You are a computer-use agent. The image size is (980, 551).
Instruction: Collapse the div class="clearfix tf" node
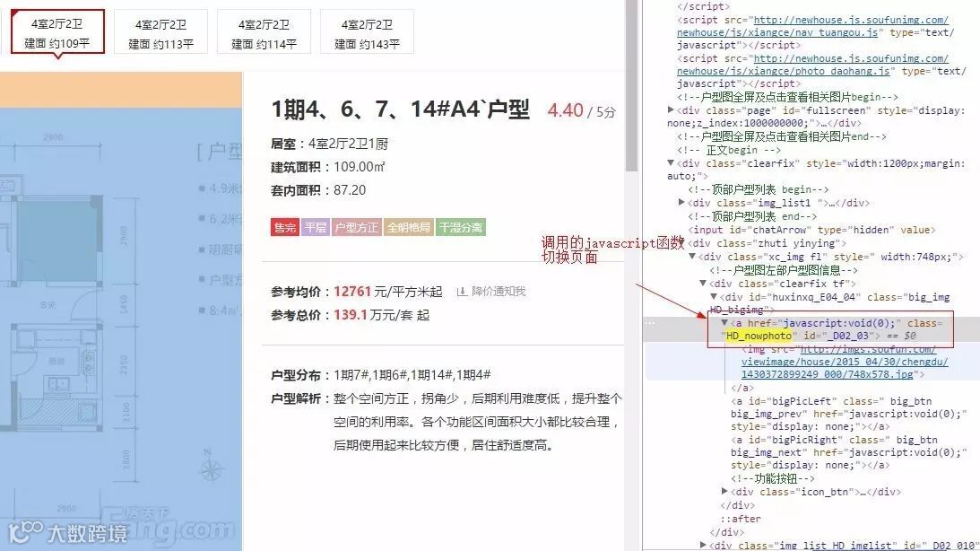point(703,284)
